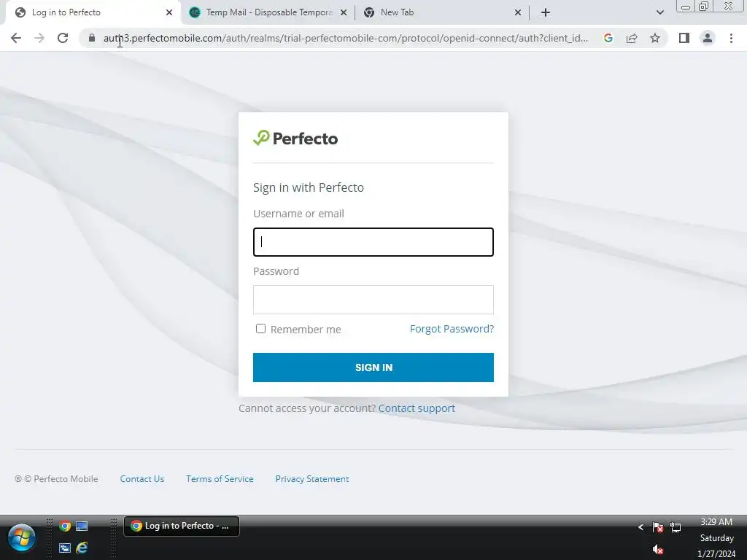
Task: View site info via the padlock icon
Action: click(x=92, y=38)
